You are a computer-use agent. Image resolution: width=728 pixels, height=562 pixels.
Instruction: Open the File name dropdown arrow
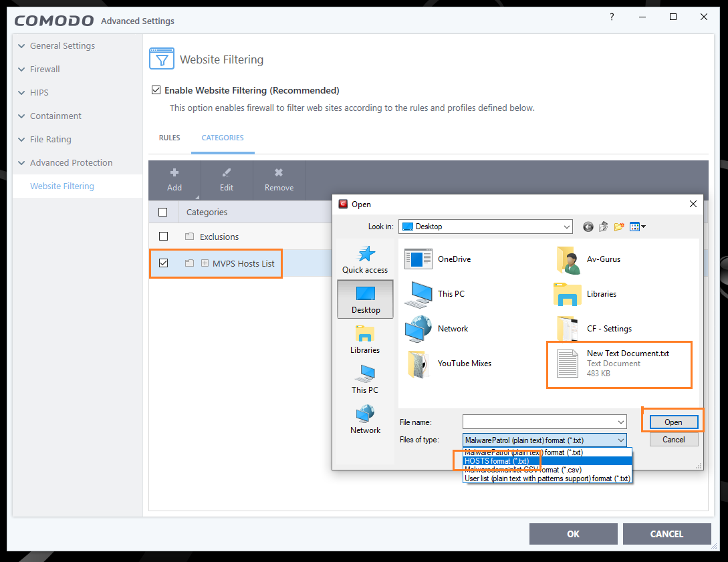click(621, 422)
